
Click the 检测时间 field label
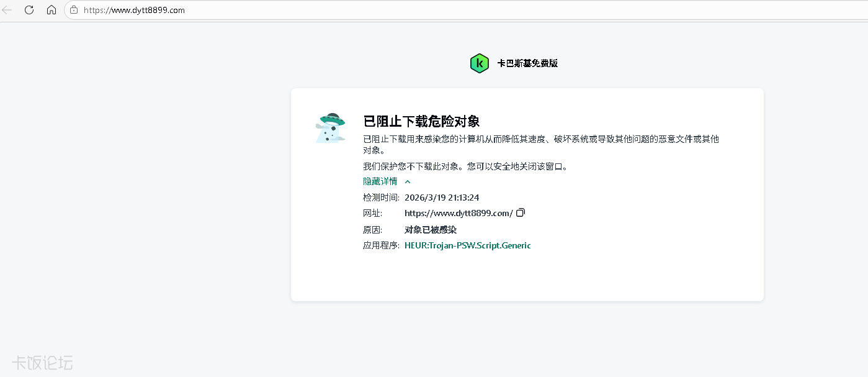[x=380, y=198]
